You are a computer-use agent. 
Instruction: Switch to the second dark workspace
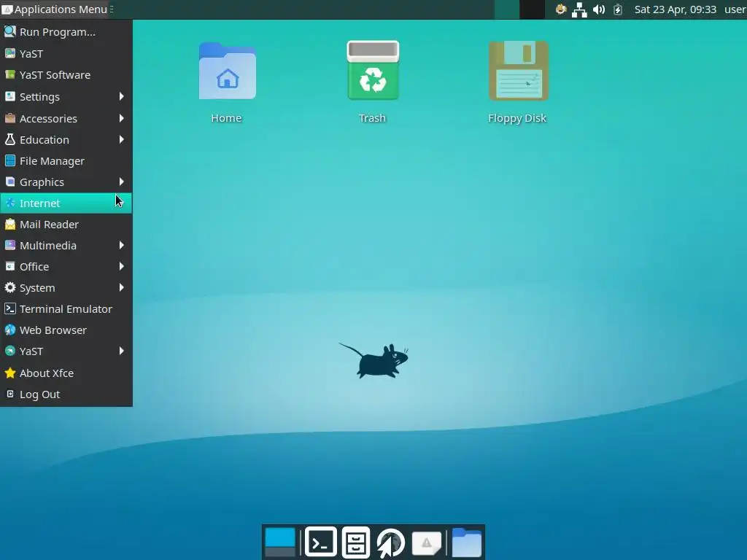point(532,9)
